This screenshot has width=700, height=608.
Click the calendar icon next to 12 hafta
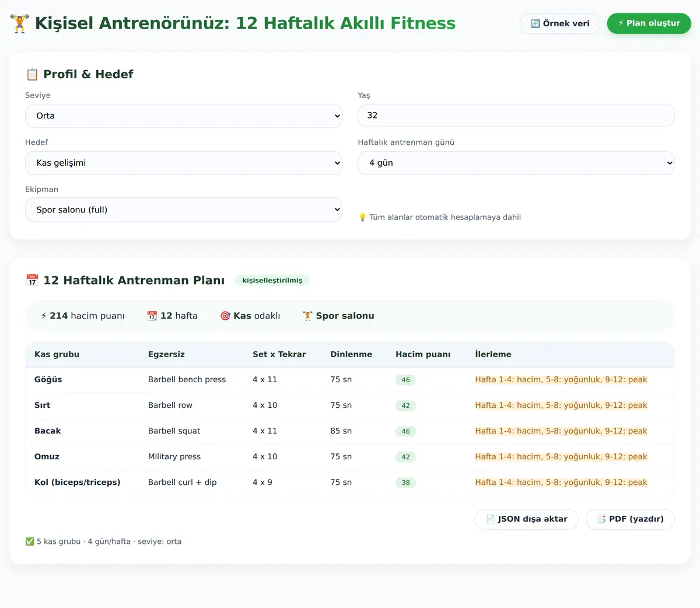click(152, 316)
